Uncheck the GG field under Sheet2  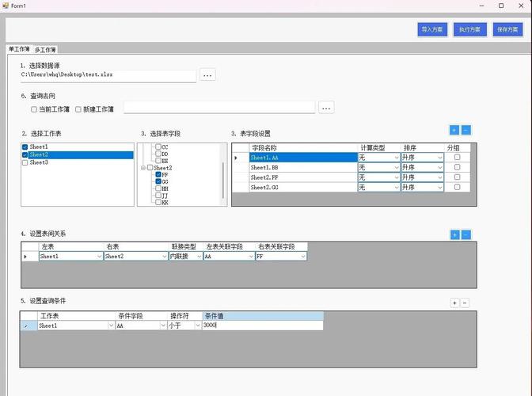click(158, 181)
